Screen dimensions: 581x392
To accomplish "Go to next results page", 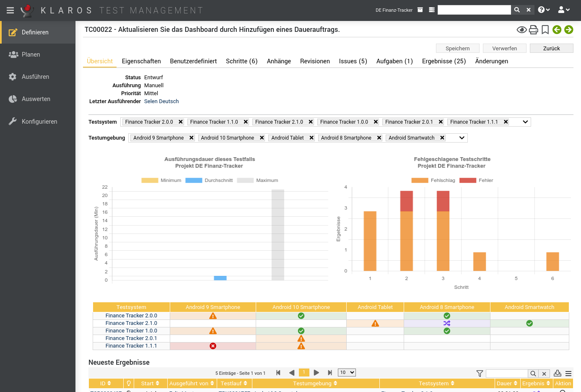I will click(316, 373).
